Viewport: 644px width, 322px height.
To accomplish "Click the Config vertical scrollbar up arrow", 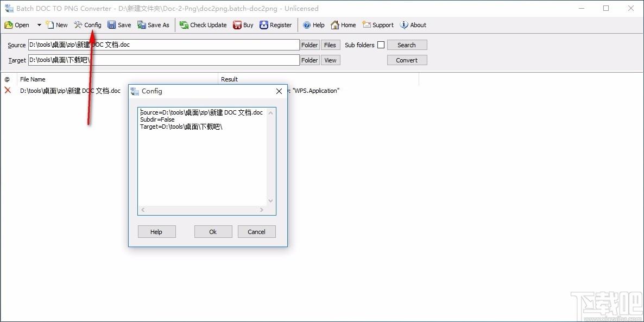I will click(270, 112).
